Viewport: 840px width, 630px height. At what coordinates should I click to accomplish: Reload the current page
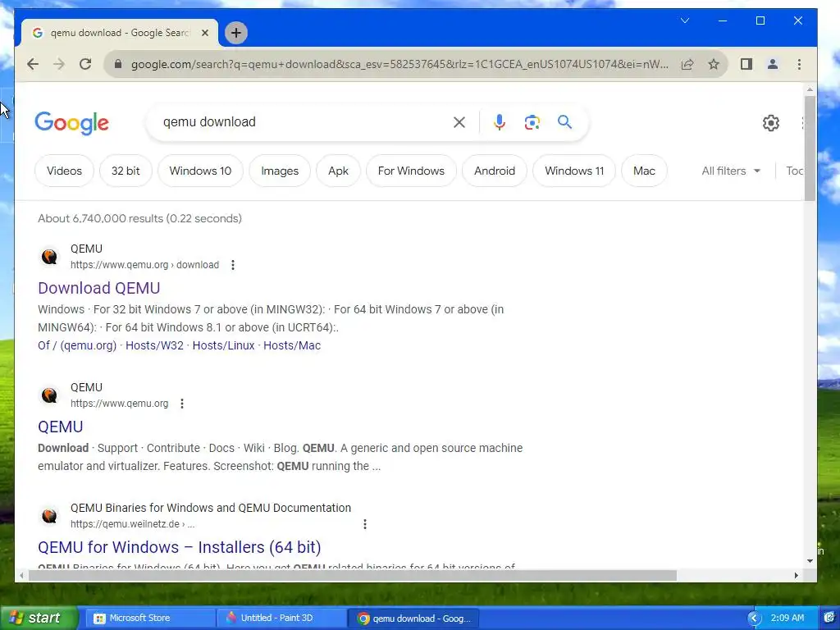[85, 64]
